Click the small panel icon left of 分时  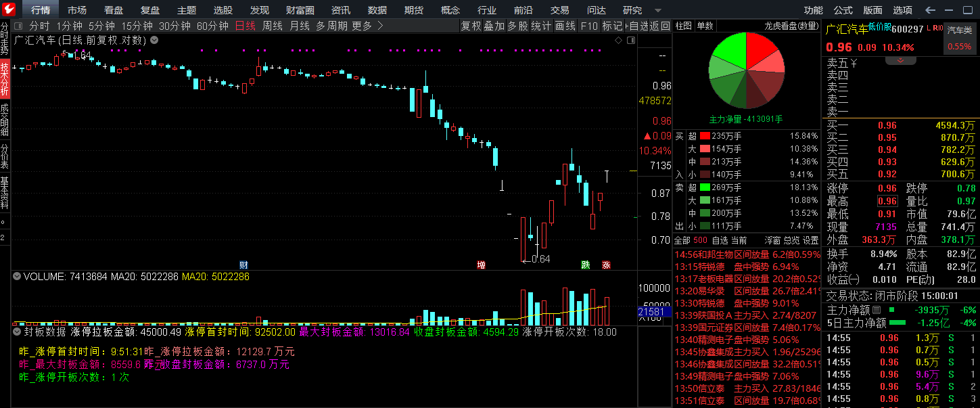(18, 26)
